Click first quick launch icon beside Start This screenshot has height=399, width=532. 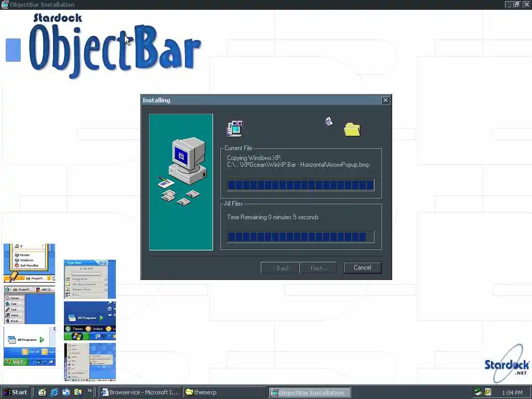(42, 392)
